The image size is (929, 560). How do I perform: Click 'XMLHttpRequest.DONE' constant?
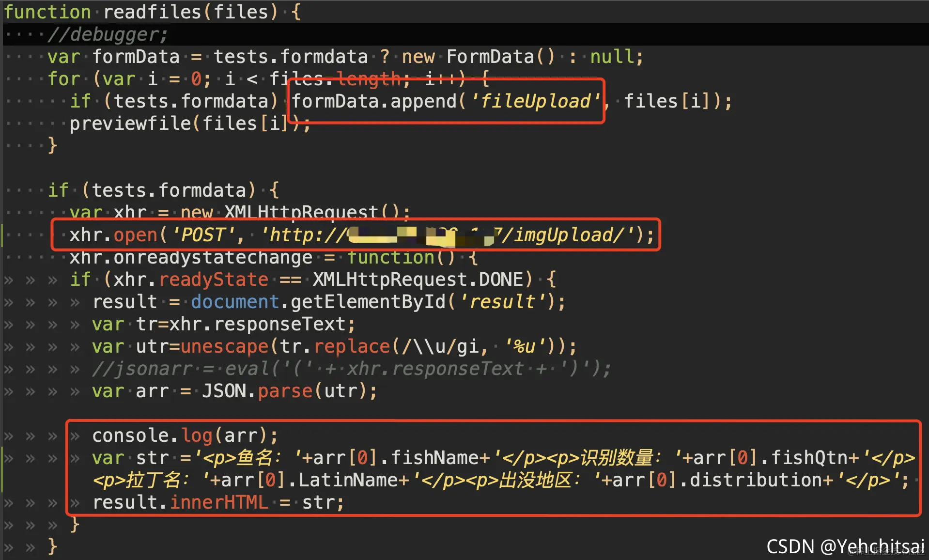click(x=418, y=280)
